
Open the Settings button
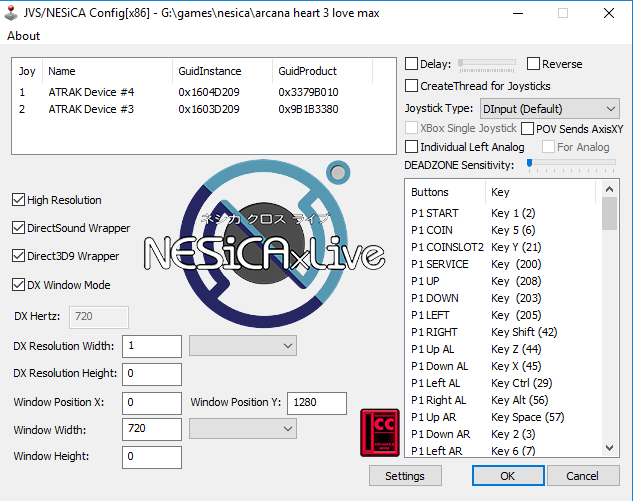pos(405,476)
